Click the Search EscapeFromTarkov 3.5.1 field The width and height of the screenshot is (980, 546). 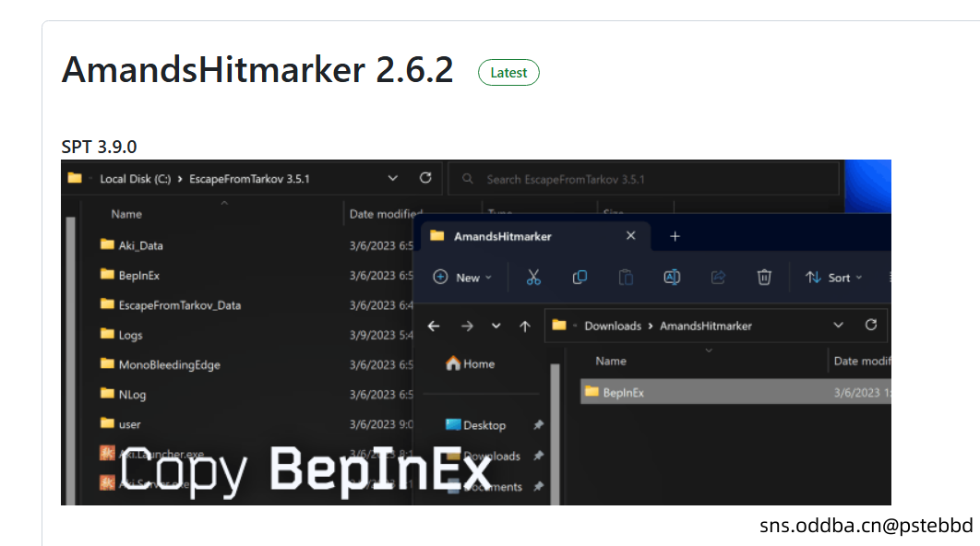tap(646, 179)
